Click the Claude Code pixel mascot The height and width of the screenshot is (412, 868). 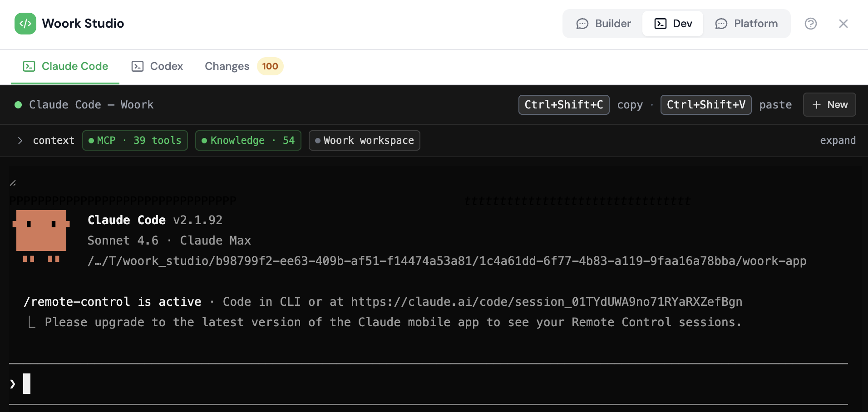41,236
